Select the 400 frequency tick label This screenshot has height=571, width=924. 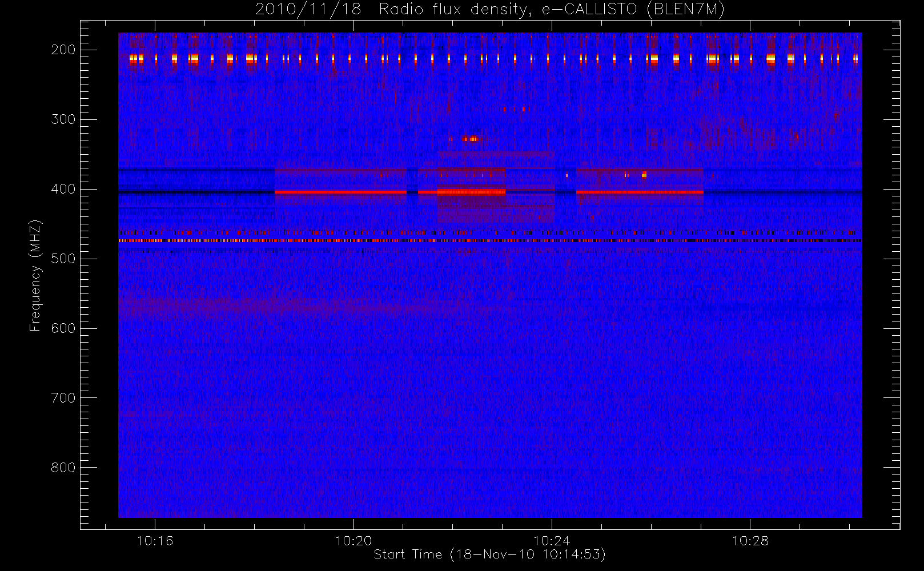[63, 189]
